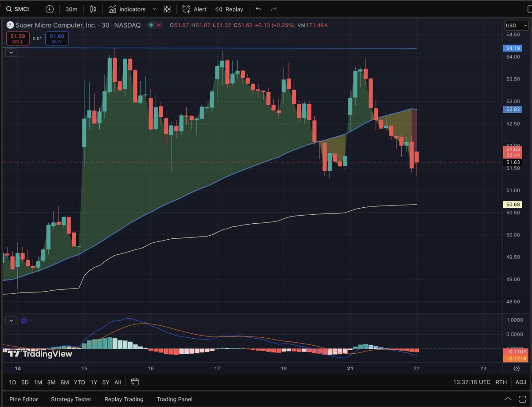Click the 50.68 indicator price label
Screen dimensions: 532x407
tap(513, 204)
